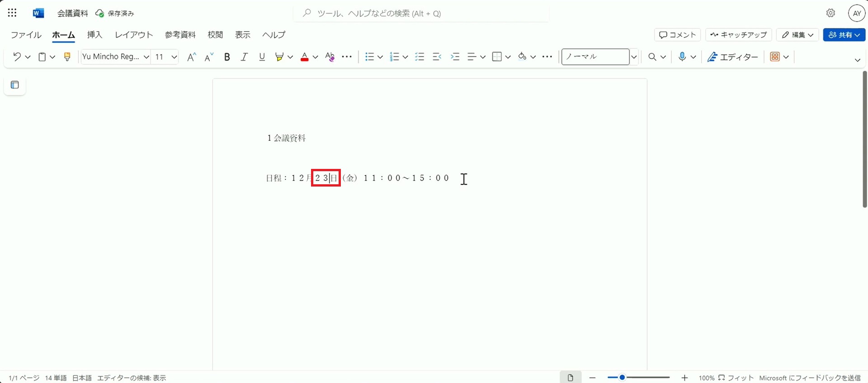Click the コメント button
The height and width of the screenshot is (383, 868).
pos(677,35)
